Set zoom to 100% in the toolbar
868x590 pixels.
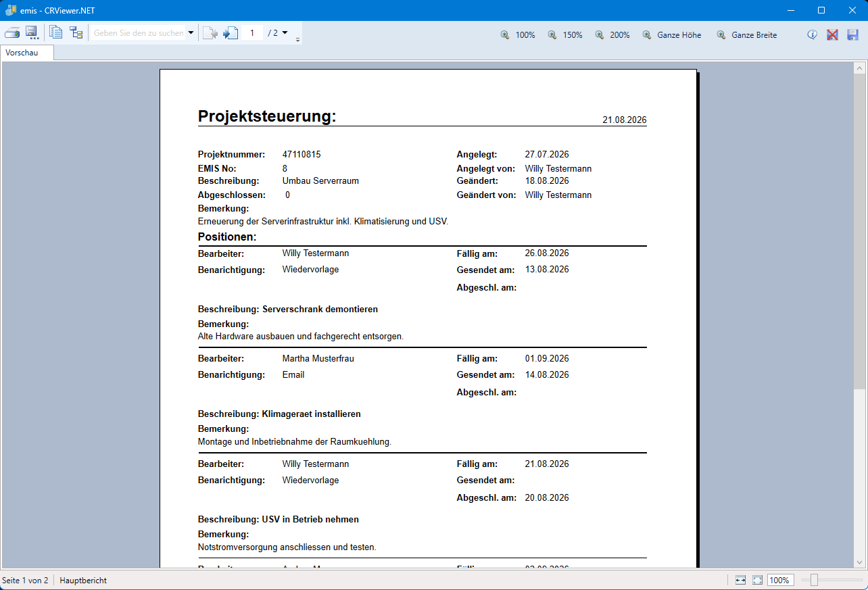518,34
